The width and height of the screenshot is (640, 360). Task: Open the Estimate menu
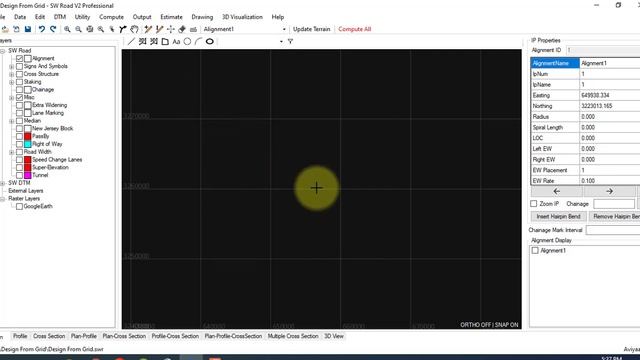tap(171, 17)
